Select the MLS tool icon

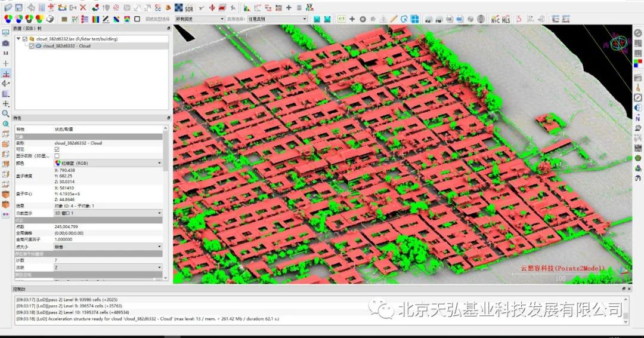click(506, 19)
